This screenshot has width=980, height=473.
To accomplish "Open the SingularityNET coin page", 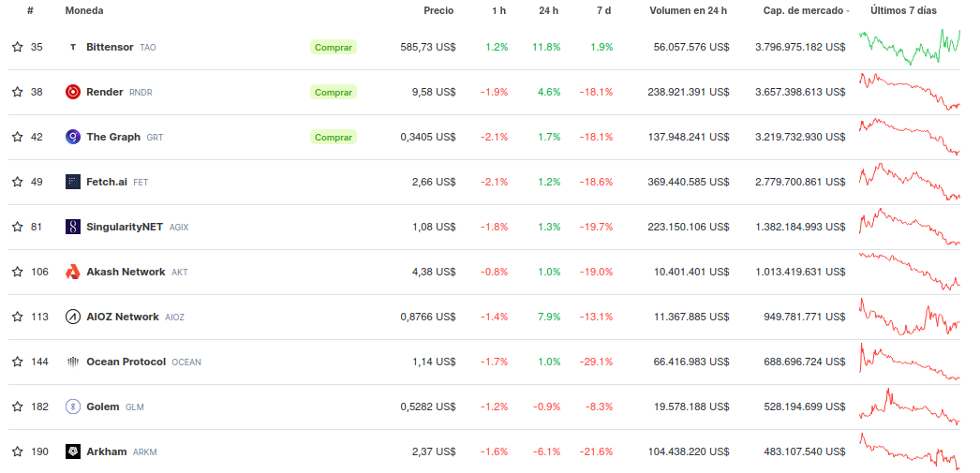I will (x=125, y=227).
